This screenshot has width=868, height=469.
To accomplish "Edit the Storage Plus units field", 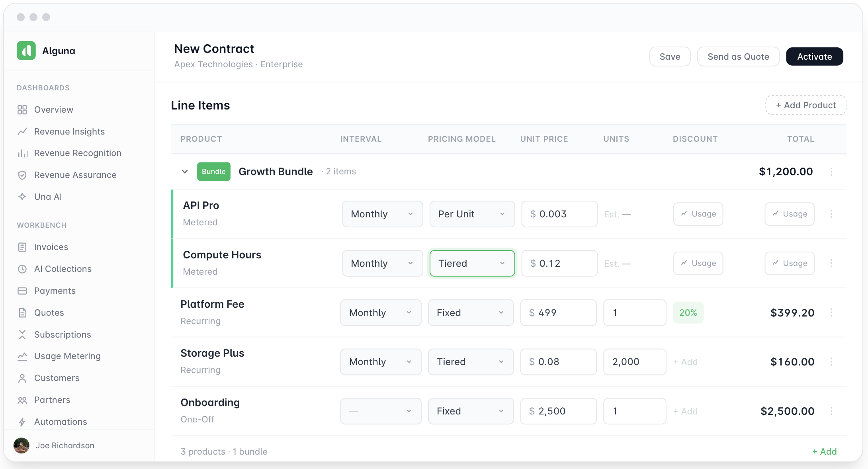I will (x=635, y=362).
